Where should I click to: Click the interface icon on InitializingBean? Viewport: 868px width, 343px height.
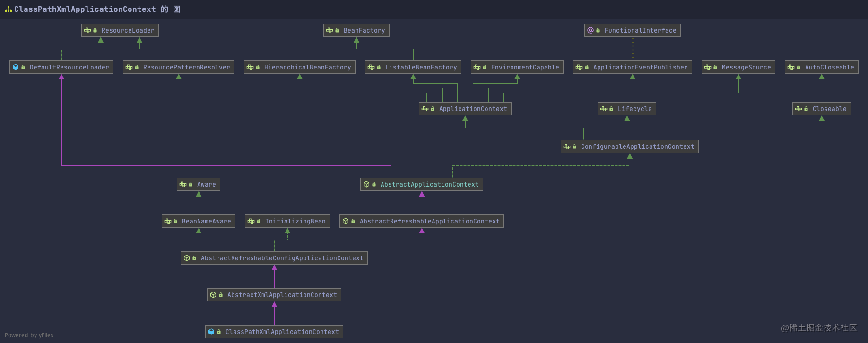[251, 221]
